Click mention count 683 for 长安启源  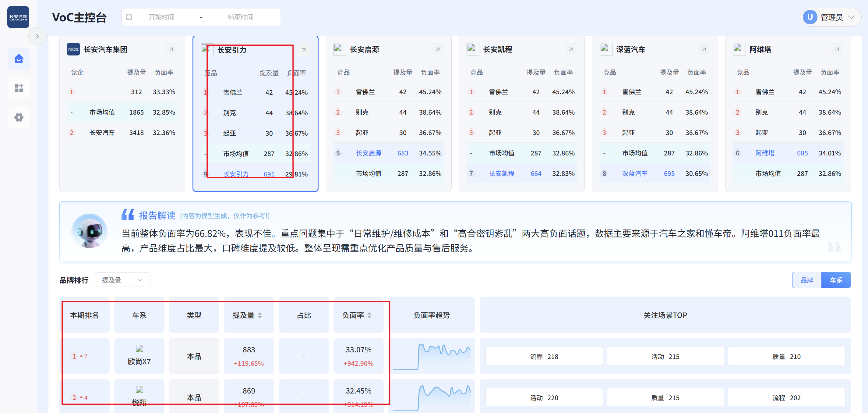(x=403, y=153)
